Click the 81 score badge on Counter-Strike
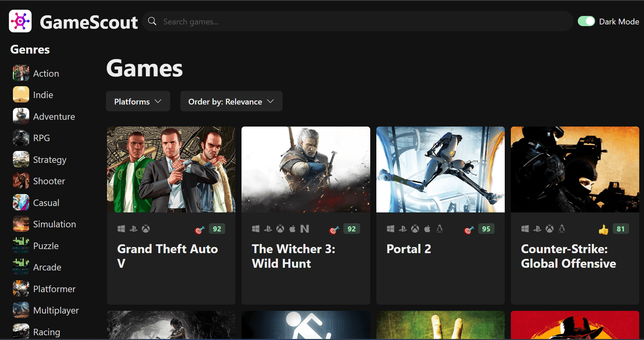Screen dimensions: 644x340 click(621, 229)
